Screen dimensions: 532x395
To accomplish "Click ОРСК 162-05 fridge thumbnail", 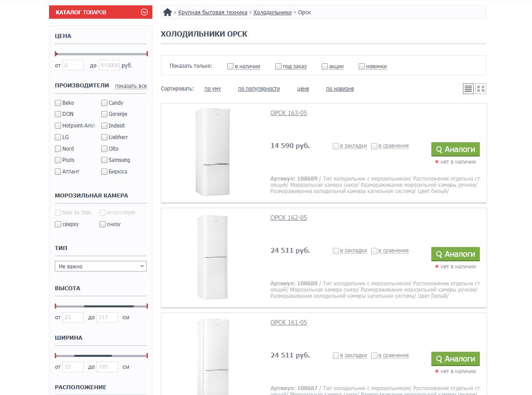I will pyautogui.click(x=213, y=257).
